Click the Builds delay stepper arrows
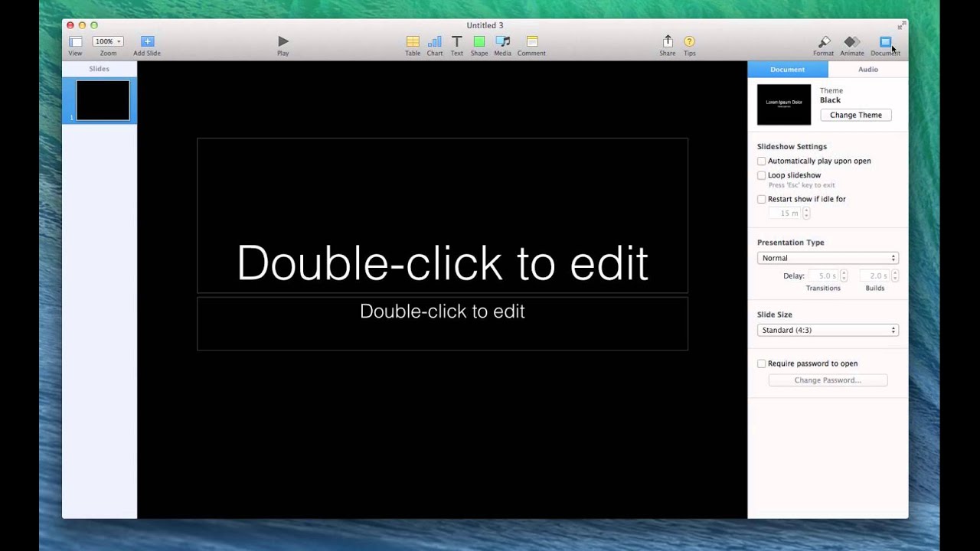The image size is (980, 551). pos(894,275)
